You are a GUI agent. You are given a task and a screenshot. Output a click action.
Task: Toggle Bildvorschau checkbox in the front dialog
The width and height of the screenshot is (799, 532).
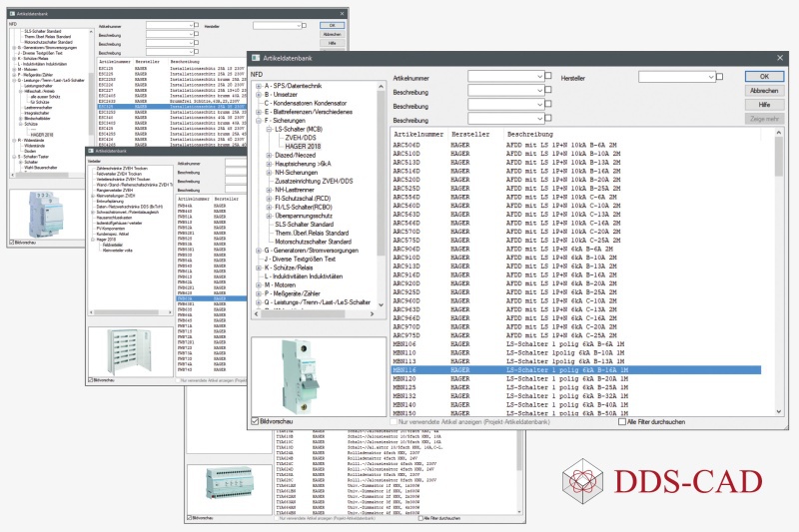pyautogui.click(x=256, y=421)
